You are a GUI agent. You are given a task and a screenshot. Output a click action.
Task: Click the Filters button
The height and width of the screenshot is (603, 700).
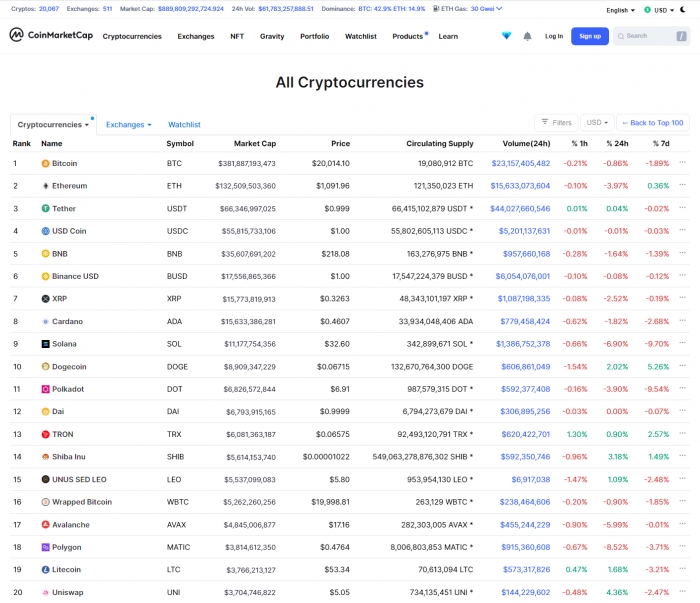[556, 123]
